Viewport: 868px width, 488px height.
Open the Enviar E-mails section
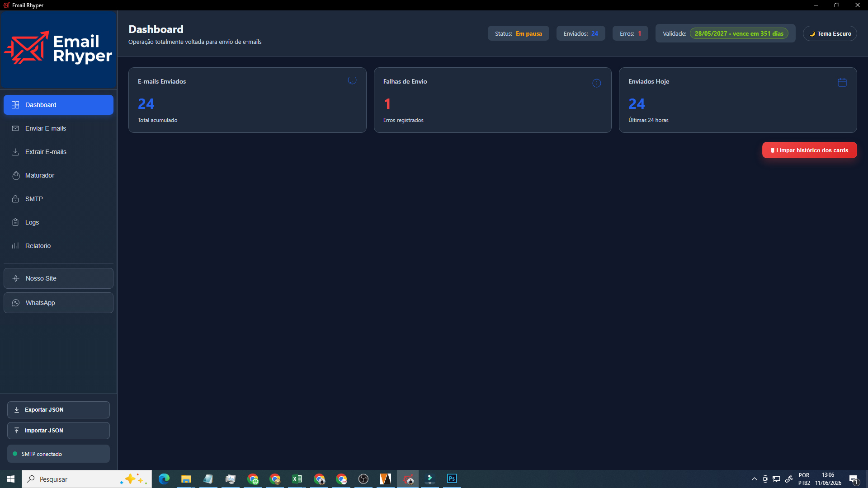coord(58,128)
